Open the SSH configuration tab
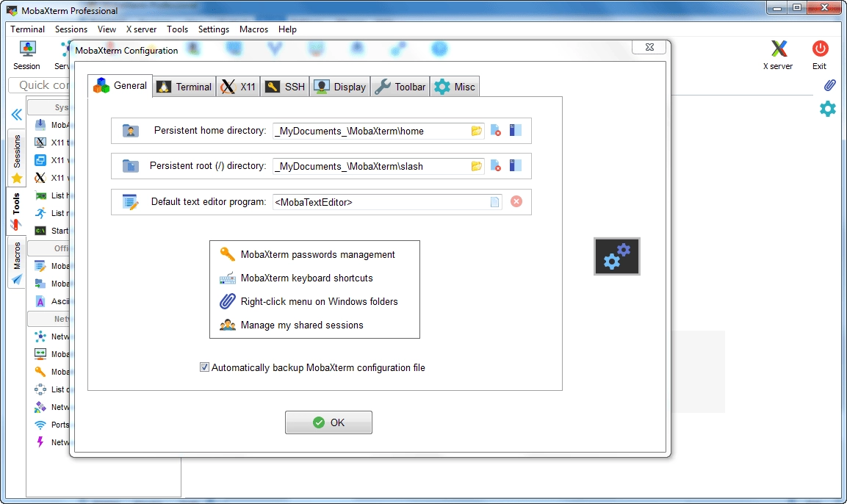The width and height of the screenshot is (847, 504). pos(285,87)
